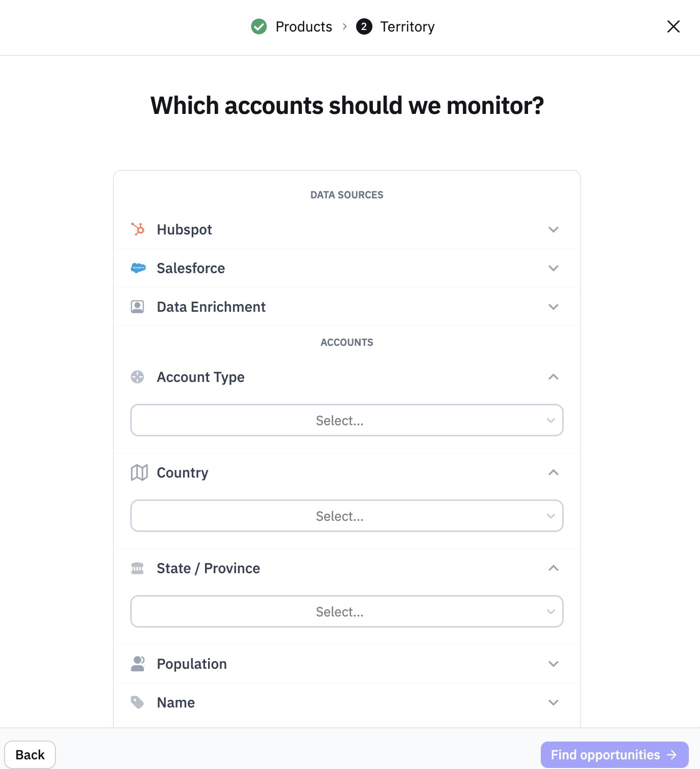Select the Territory step label
Screen dimensions: 700x769
[407, 26]
